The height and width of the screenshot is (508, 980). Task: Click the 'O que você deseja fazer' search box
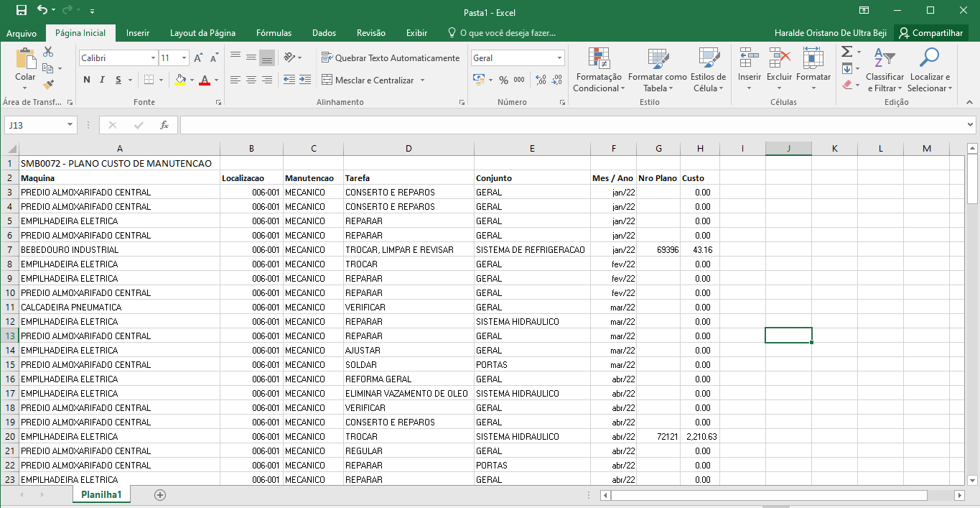pos(501,33)
